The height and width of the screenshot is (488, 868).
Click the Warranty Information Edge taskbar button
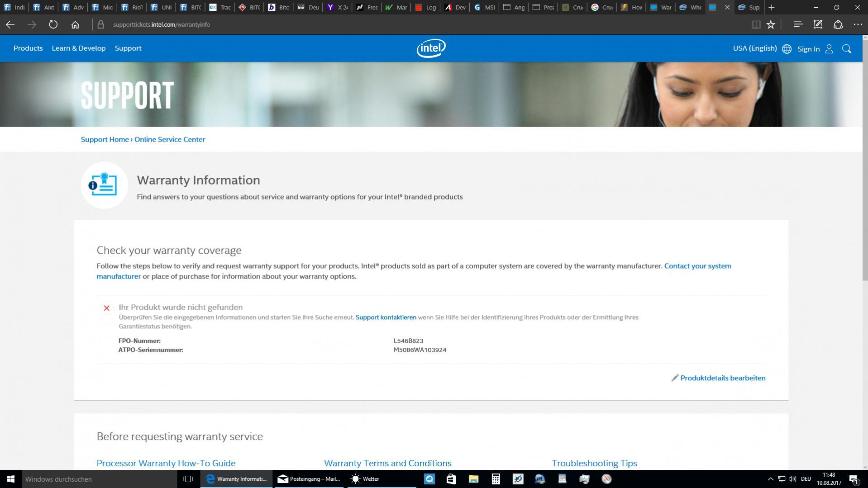(x=236, y=479)
